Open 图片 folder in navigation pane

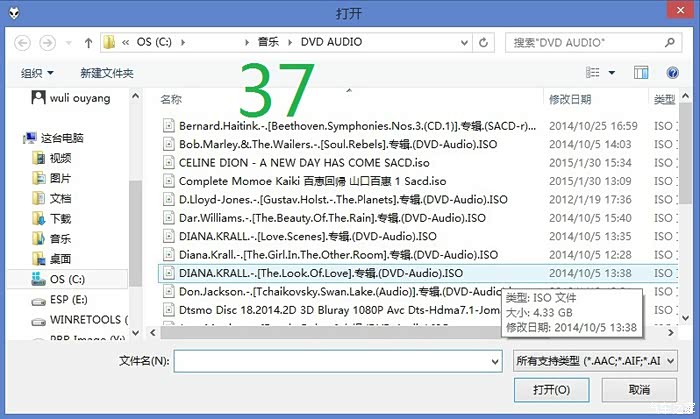click(52, 178)
